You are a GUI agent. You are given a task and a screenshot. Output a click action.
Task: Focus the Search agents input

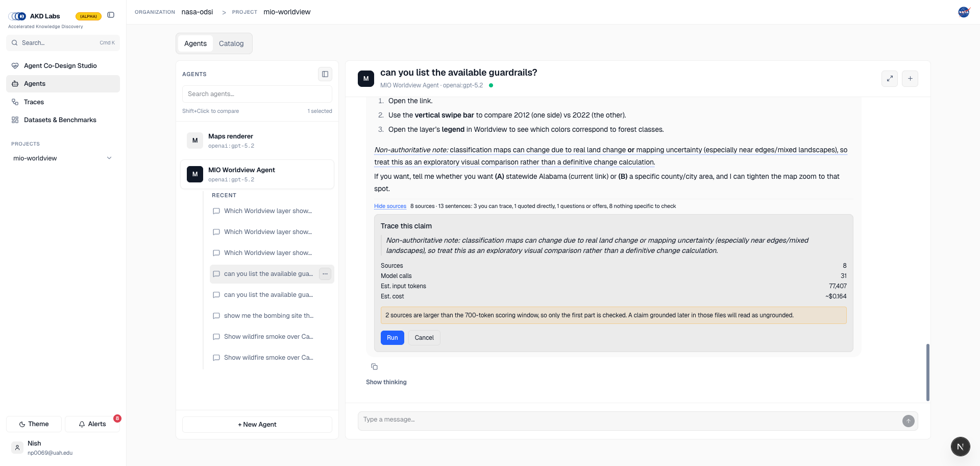(257, 94)
